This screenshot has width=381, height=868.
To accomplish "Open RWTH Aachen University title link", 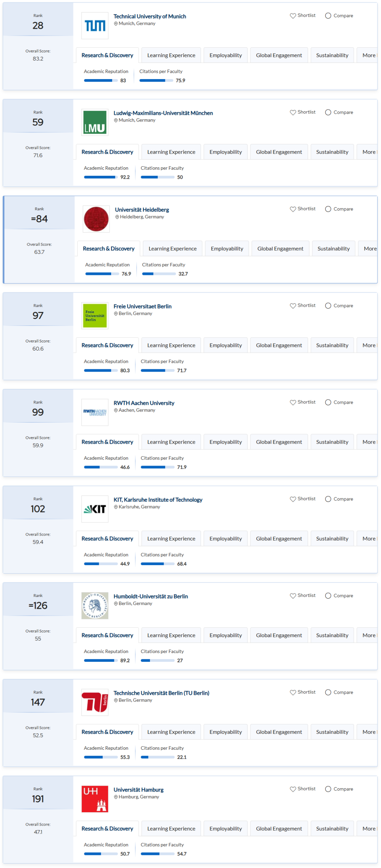I will 144,403.
